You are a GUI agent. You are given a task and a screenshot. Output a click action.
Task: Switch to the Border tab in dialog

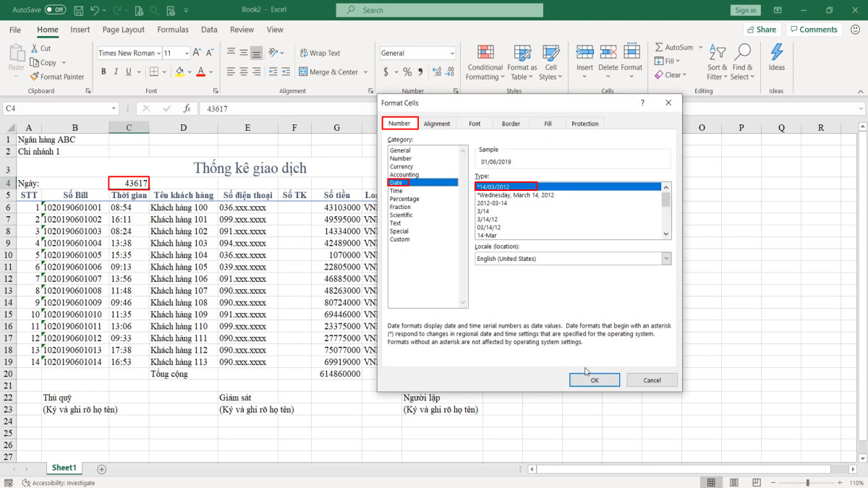point(511,124)
